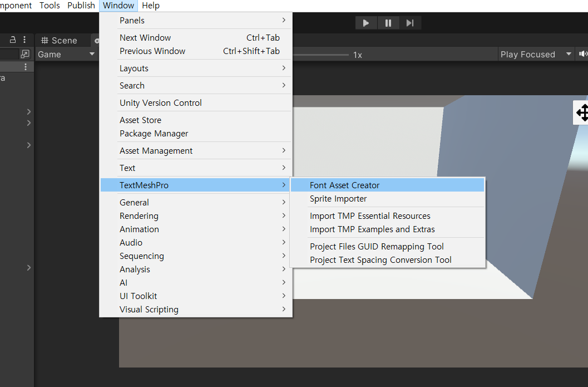Expand the Panels submenu

coord(196,20)
